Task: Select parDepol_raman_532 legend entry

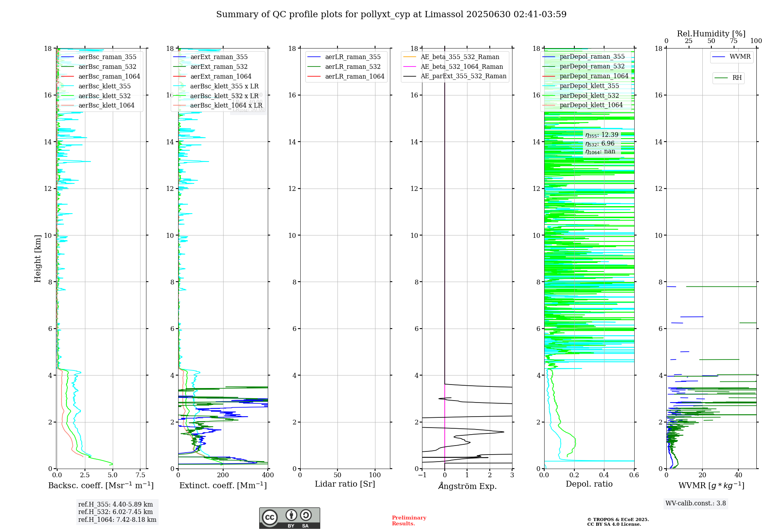Action: (584, 66)
